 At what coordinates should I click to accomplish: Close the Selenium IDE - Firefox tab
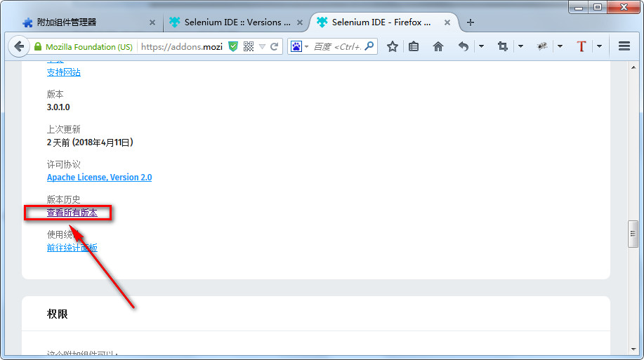point(447,22)
